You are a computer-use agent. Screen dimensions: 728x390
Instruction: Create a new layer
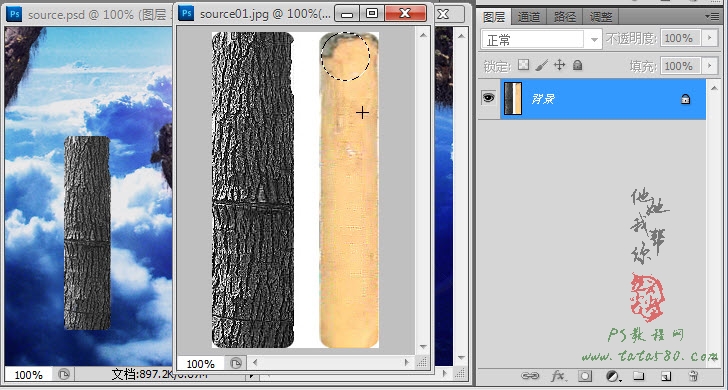(666, 376)
